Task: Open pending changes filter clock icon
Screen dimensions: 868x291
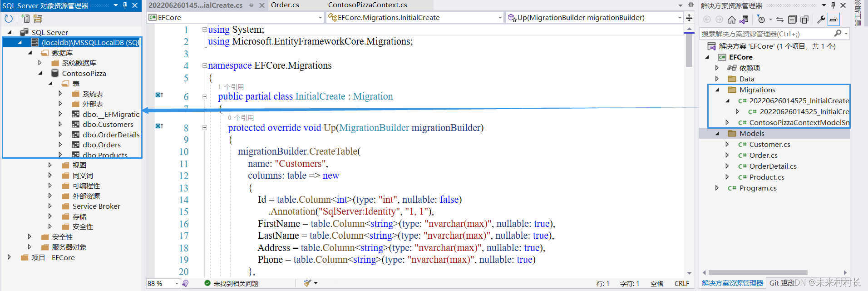Action: [761, 20]
